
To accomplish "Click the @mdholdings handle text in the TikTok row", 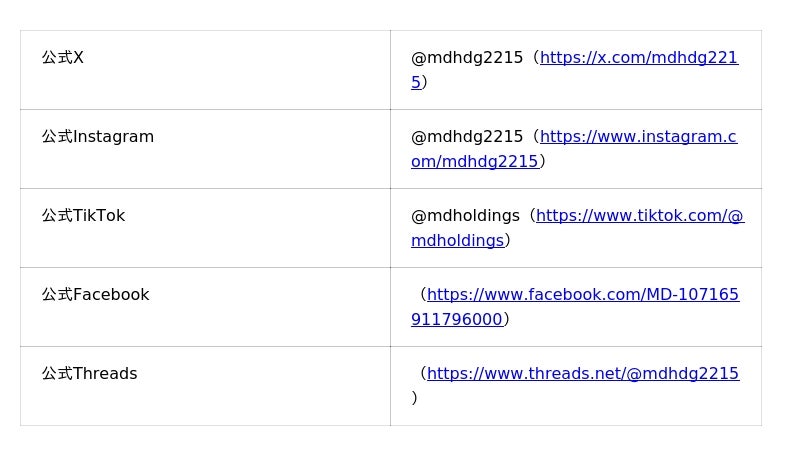I will point(465,216).
